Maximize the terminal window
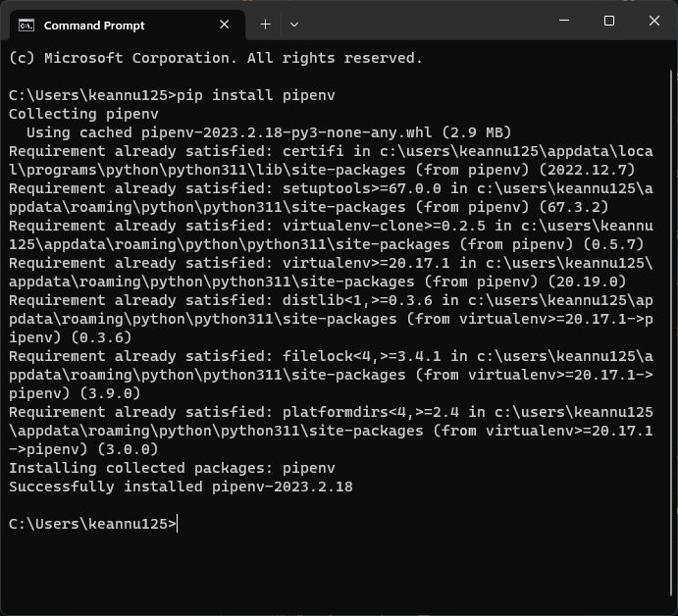The height and width of the screenshot is (616, 678). 609,21
